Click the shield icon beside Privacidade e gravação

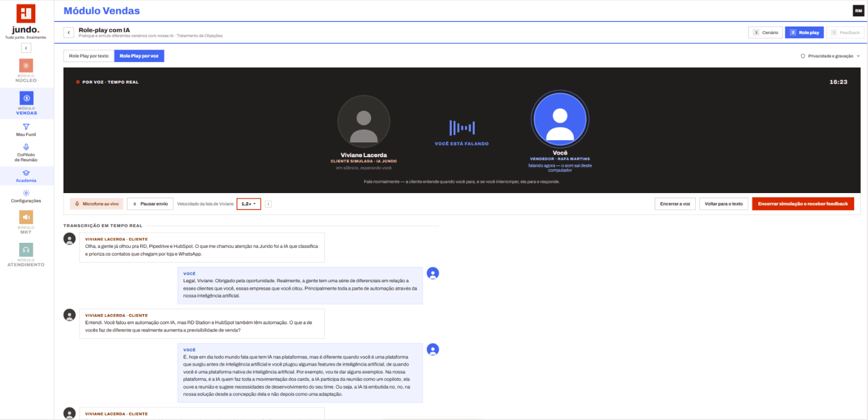[x=803, y=56]
